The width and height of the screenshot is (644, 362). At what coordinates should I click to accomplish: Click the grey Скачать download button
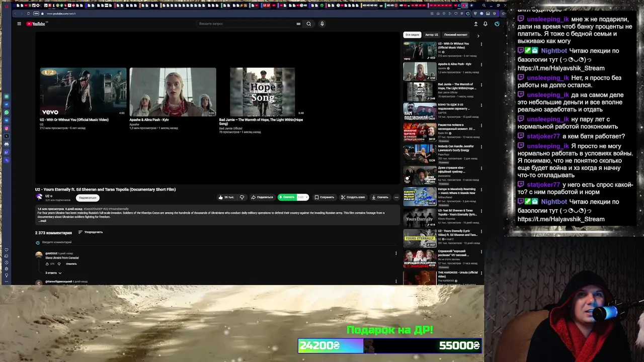click(380, 197)
